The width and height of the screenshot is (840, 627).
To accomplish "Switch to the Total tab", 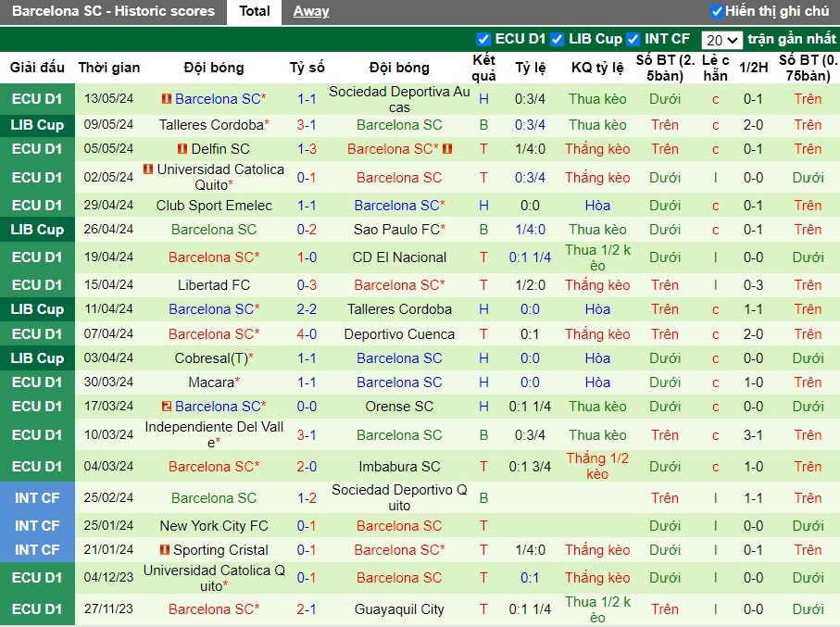I will tap(254, 11).
